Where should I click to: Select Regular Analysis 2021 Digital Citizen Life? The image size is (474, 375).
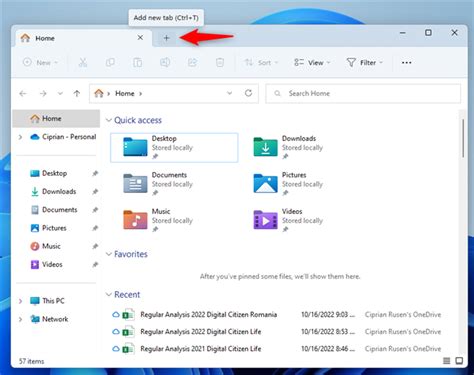point(201,349)
